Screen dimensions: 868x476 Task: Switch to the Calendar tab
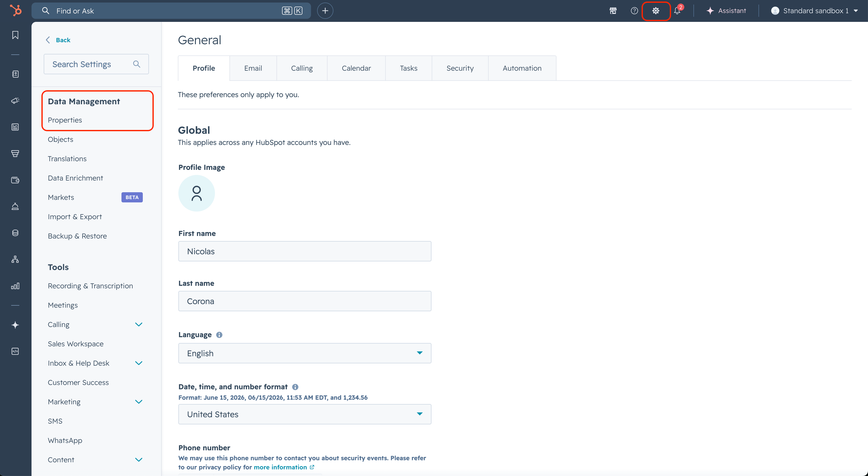click(356, 68)
